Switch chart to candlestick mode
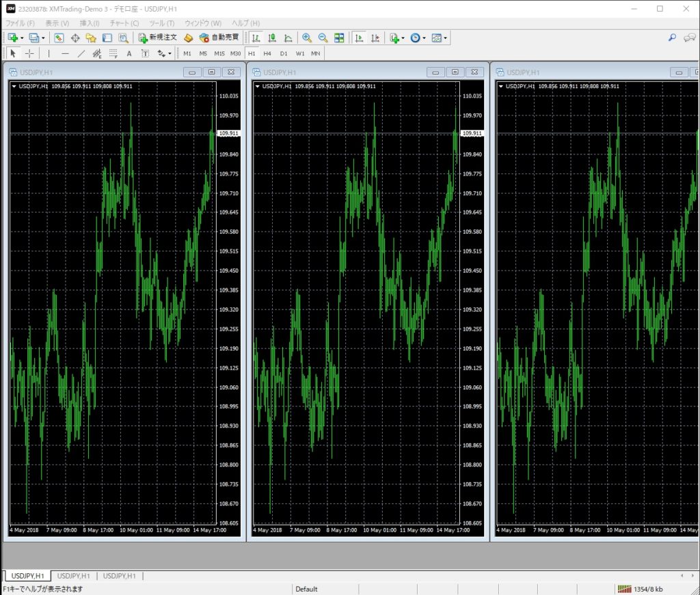Screen dimensions: 700x595 (x=272, y=38)
